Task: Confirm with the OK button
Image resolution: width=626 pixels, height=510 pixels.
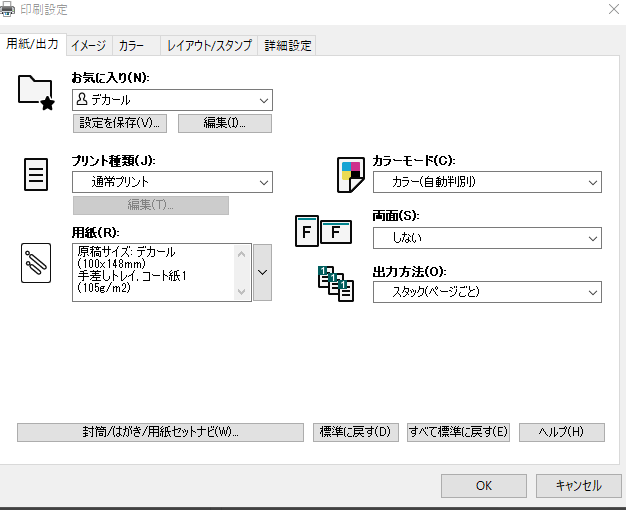Action: click(484, 486)
